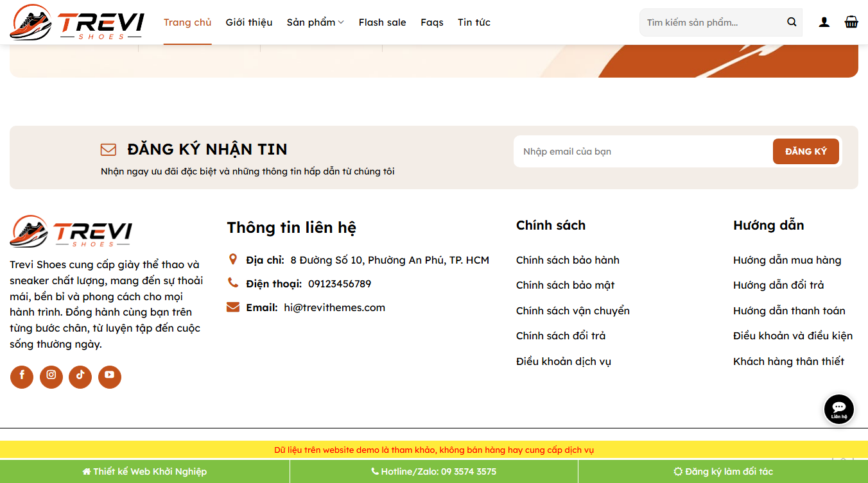Open the Faqs menu item
This screenshot has height=483, width=868.
pos(432,22)
